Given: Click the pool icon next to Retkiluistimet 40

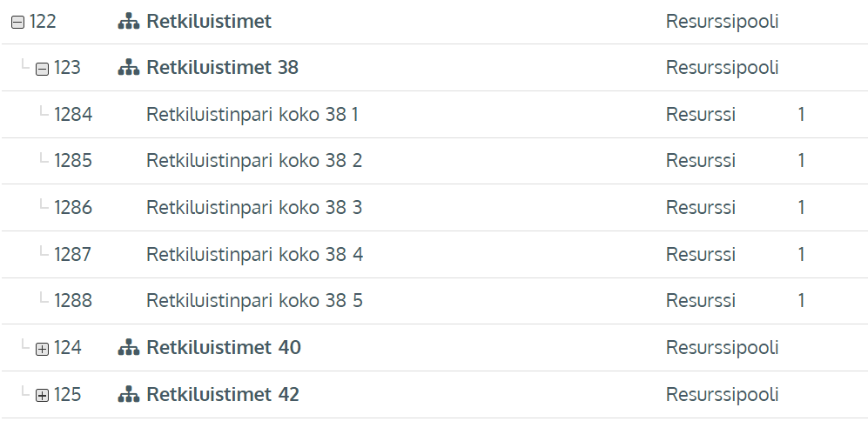Looking at the screenshot, I should tap(128, 348).
